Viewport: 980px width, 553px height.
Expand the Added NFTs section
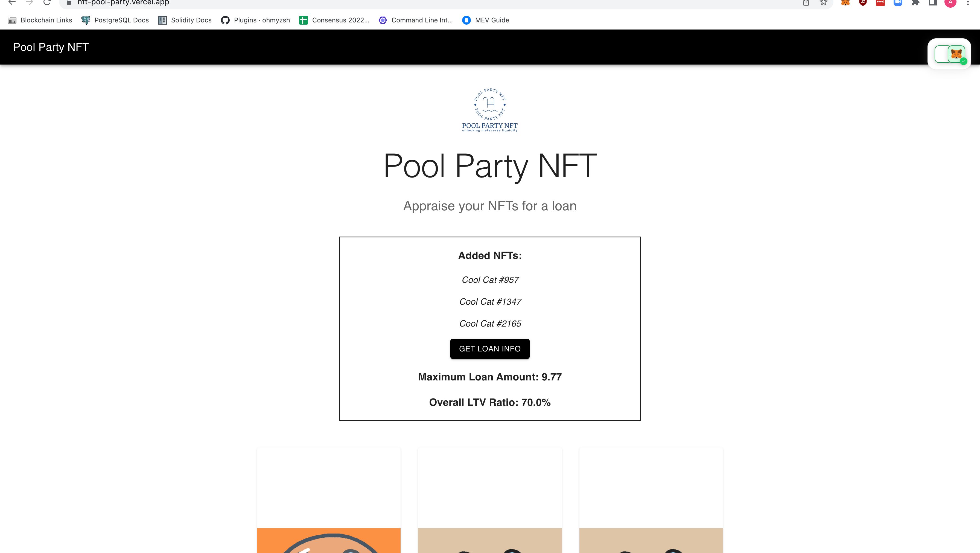tap(489, 255)
